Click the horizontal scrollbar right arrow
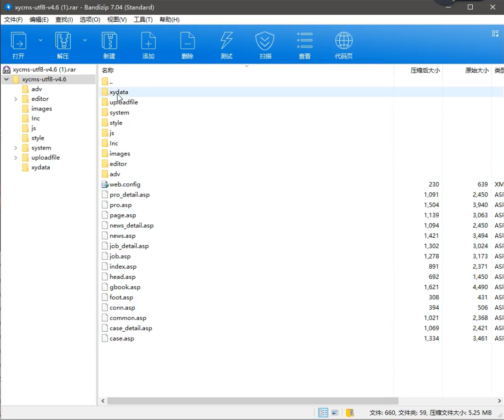This screenshot has height=420, width=504. [x=499, y=401]
